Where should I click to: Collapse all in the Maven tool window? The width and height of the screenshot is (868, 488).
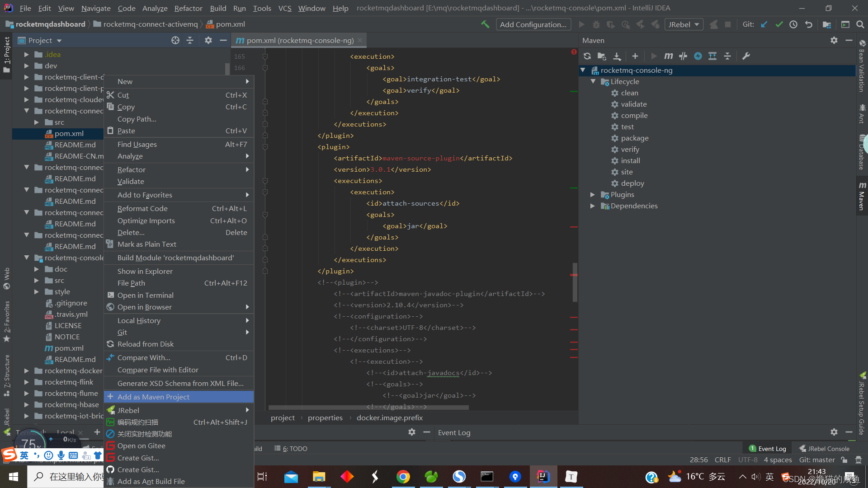click(727, 56)
